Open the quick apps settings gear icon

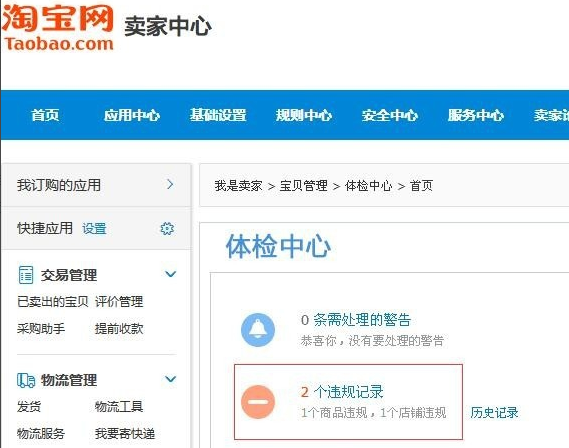point(167,229)
